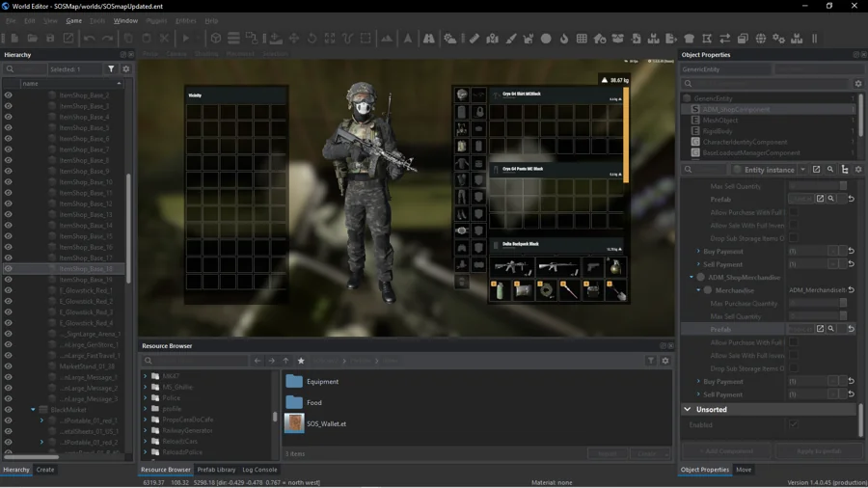Click the undo arrow in toolbar
The width and height of the screenshot is (868, 488).
tap(89, 39)
